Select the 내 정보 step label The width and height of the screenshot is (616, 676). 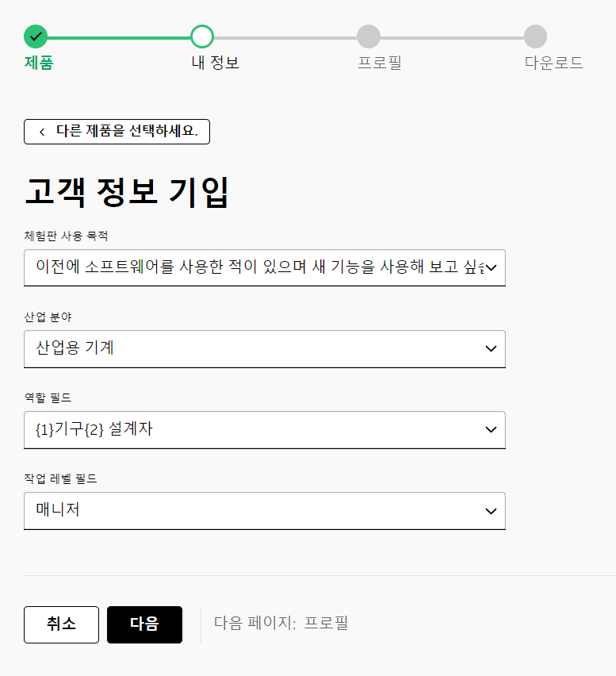coord(216,63)
